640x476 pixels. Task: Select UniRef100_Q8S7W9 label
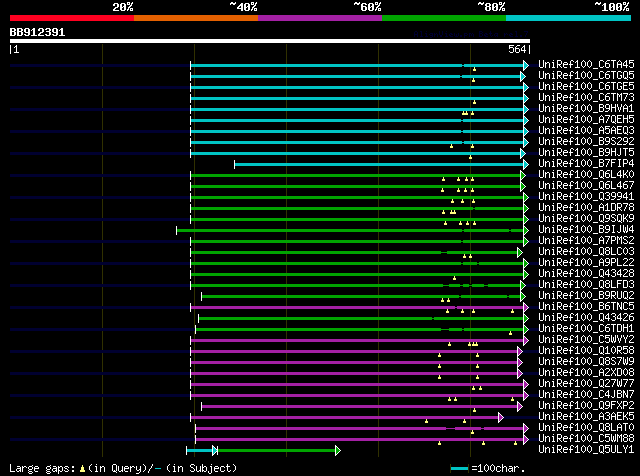[586, 362]
